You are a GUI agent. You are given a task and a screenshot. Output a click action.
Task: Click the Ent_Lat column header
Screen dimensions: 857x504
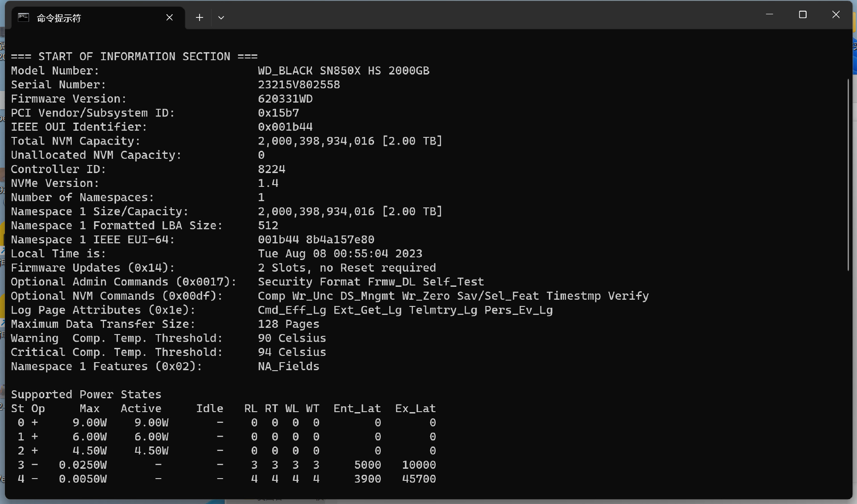[357, 408]
